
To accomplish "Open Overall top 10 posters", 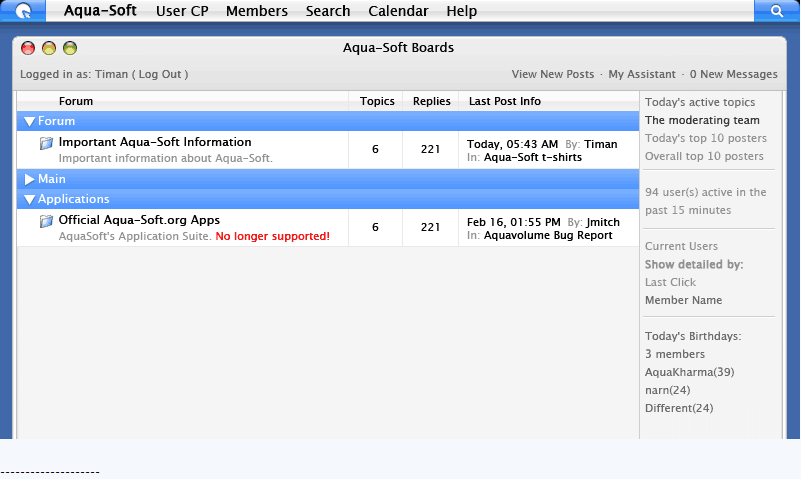I will click(704, 156).
